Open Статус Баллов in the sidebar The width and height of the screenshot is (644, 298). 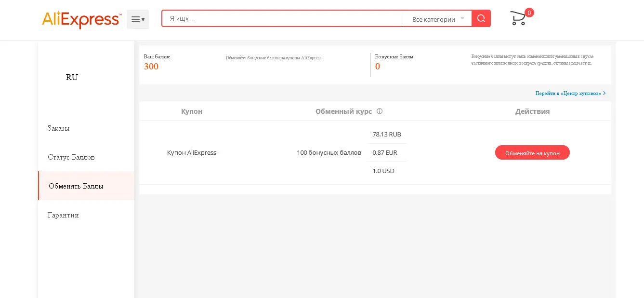coord(71,157)
